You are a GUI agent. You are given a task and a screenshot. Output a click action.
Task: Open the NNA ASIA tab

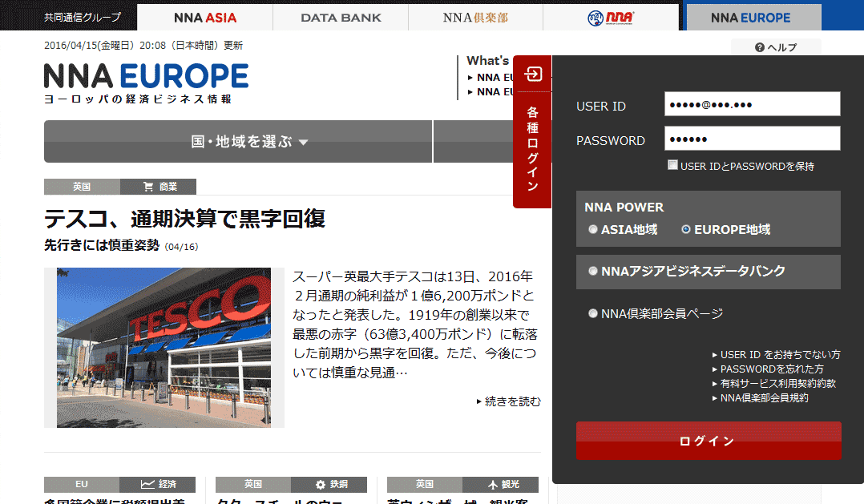click(x=205, y=18)
